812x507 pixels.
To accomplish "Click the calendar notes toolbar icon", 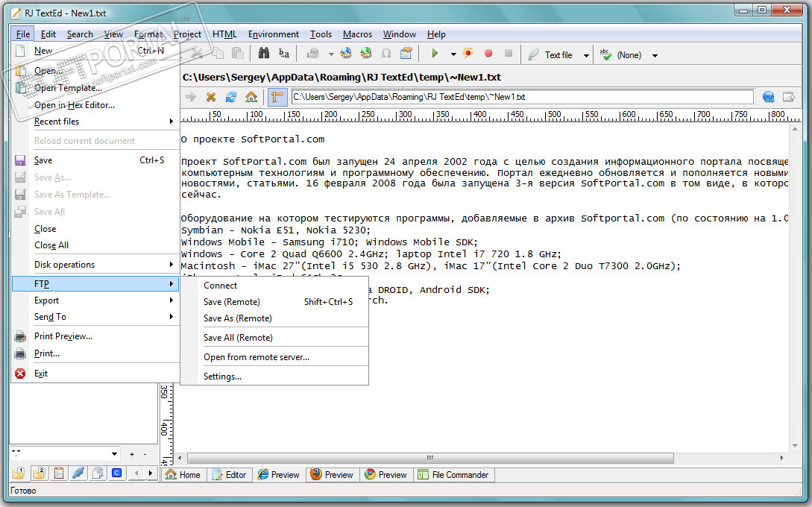I will click(406, 54).
